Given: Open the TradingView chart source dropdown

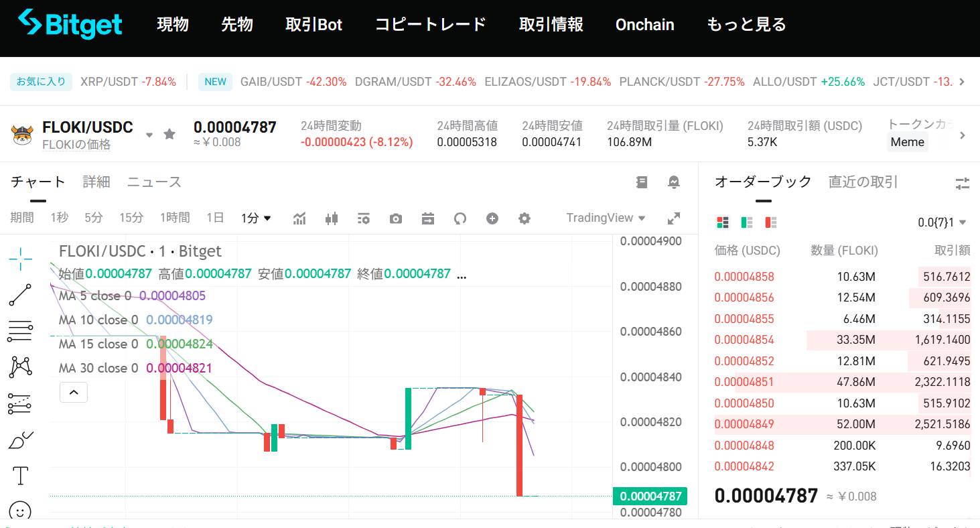Looking at the screenshot, I should point(606,218).
